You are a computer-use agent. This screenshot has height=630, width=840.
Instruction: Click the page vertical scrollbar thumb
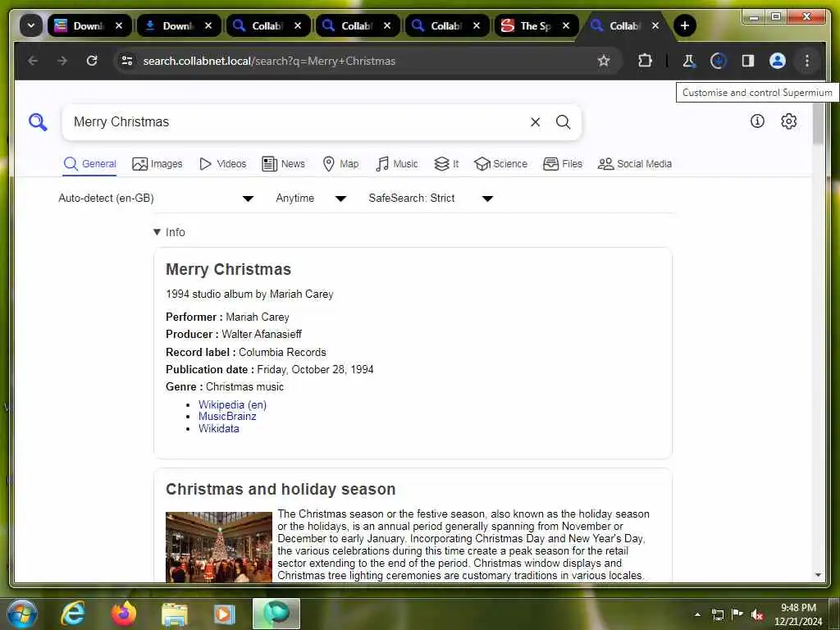pyautogui.click(x=818, y=124)
